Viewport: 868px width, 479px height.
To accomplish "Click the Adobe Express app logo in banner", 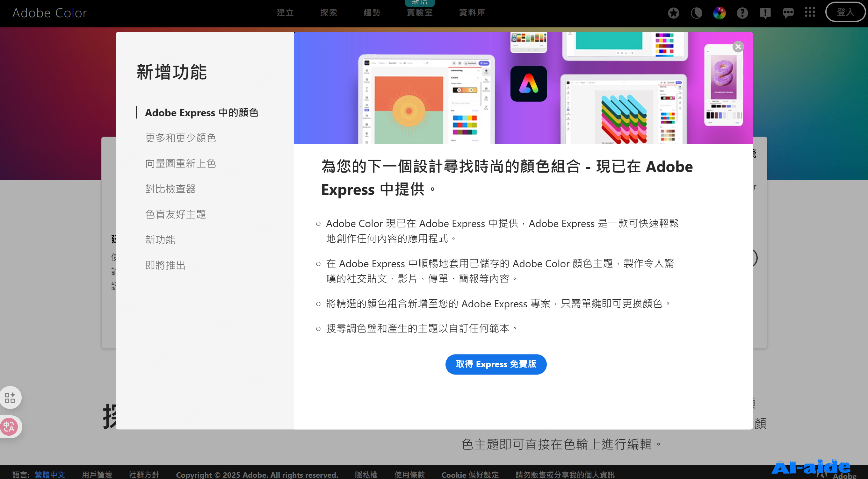I will 528,84.
